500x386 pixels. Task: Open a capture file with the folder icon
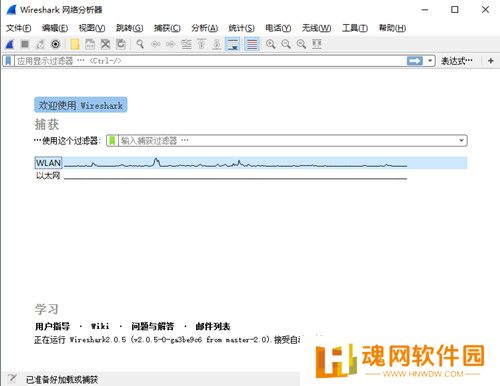75,44
